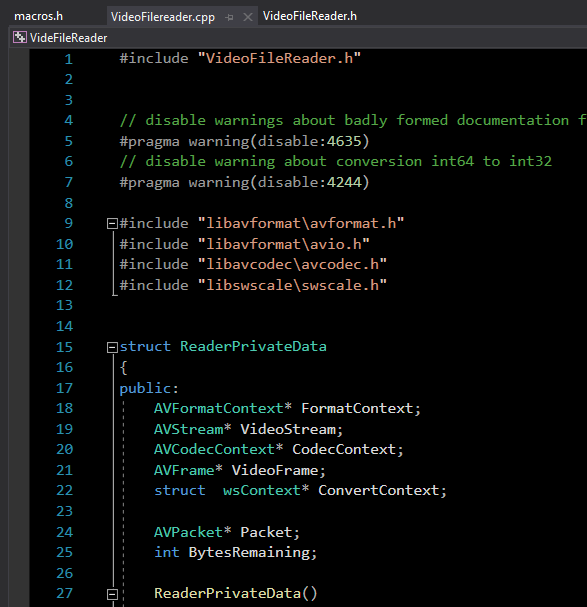The width and height of the screenshot is (587, 607).
Task: Click the AVFormatContext type name
Action: coord(219,408)
